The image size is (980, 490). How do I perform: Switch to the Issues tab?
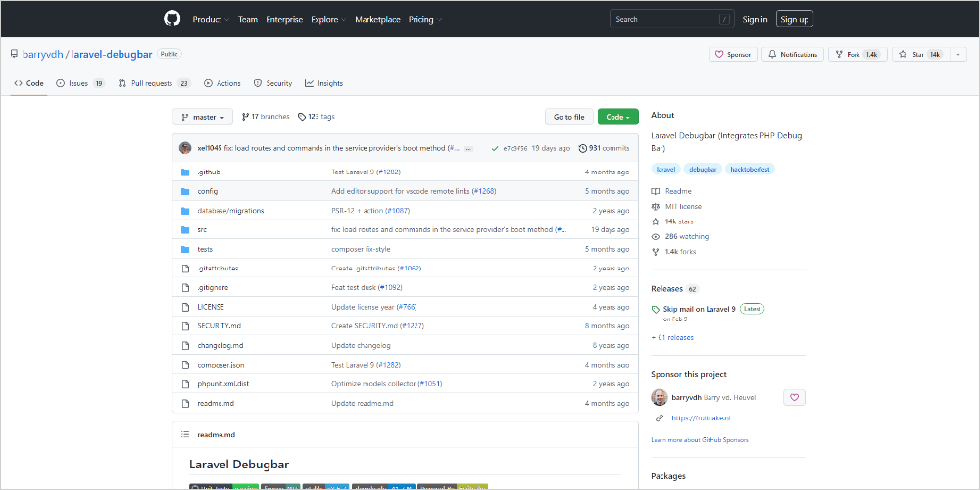click(x=80, y=83)
